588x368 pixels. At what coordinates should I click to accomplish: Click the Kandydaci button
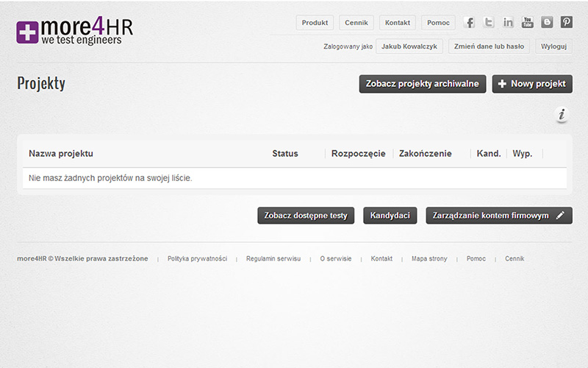pos(390,216)
